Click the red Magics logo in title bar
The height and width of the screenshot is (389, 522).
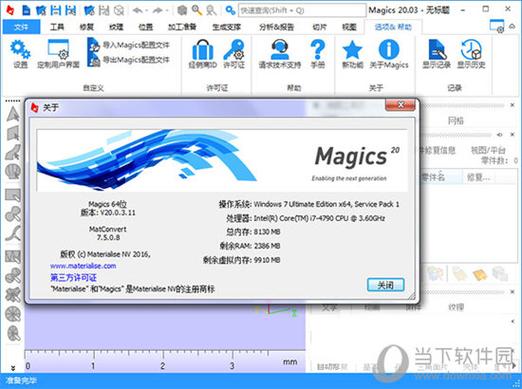[10, 11]
